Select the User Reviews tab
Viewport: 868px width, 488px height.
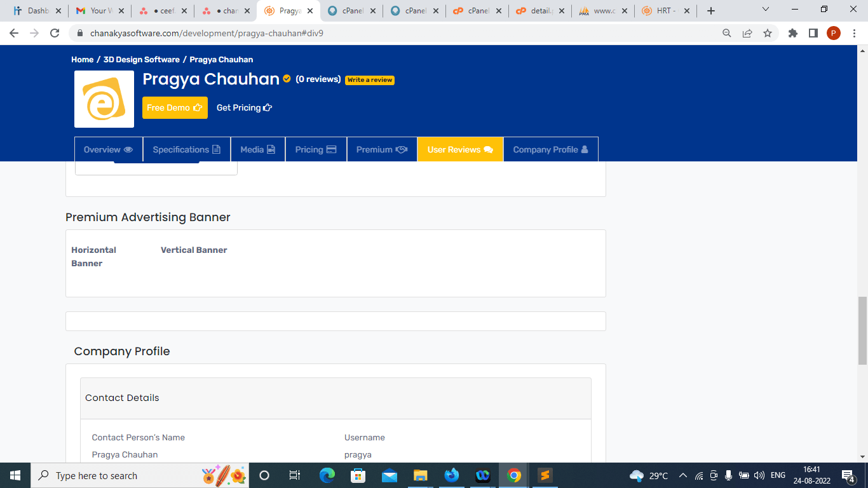pyautogui.click(x=460, y=149)
